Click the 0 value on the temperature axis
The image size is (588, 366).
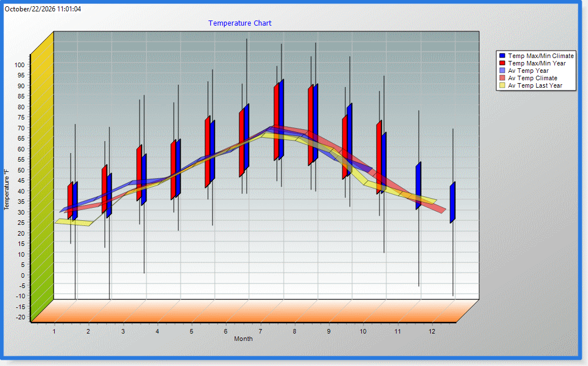click(23, 275)
